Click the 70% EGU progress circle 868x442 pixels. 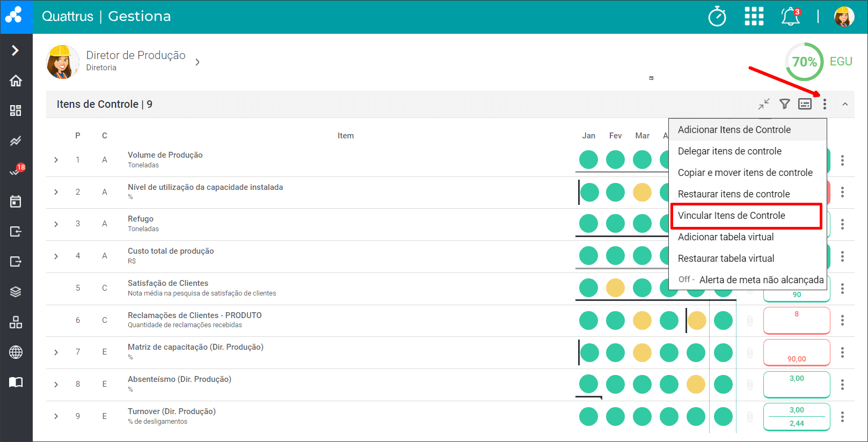pyautogui.click(x=804, y=62)
